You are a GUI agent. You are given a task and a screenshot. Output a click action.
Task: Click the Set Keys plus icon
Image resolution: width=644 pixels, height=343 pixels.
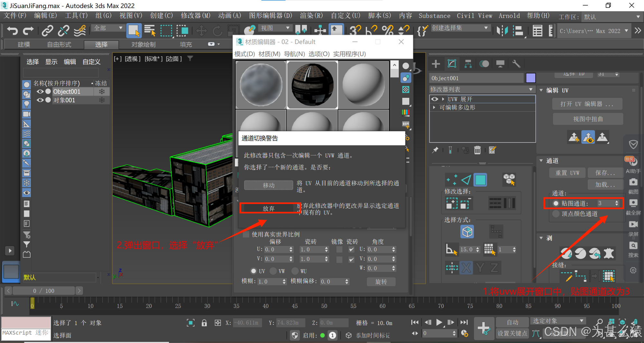click(484, 328)
